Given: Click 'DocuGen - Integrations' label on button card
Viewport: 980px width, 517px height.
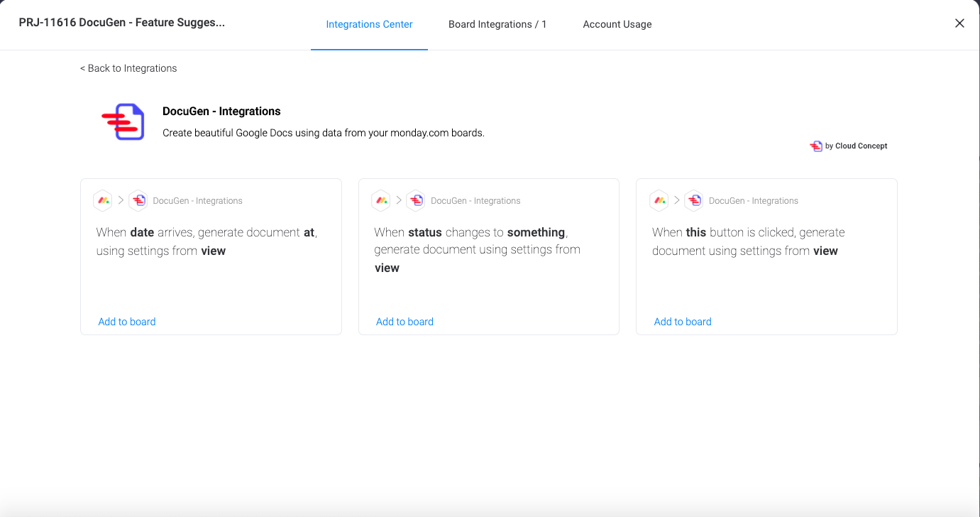Looking at the screenshot, I should click(x=754, y=201).
